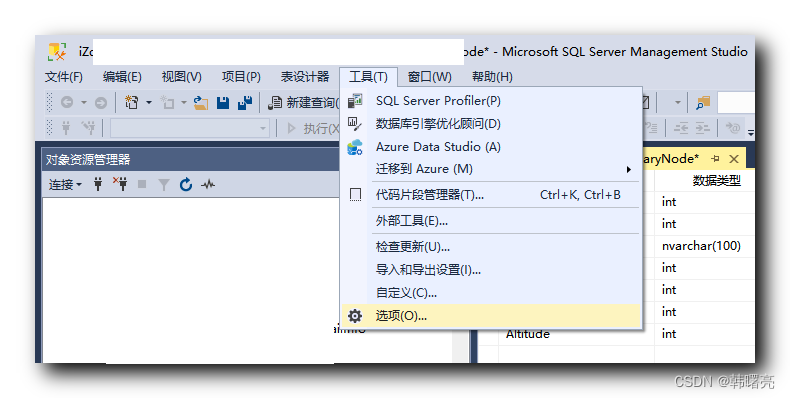The height and width of the screenshot is (398, 790).
Task: Click the Change Connection icon in SQL toolbar
Action: click(88, 128)
